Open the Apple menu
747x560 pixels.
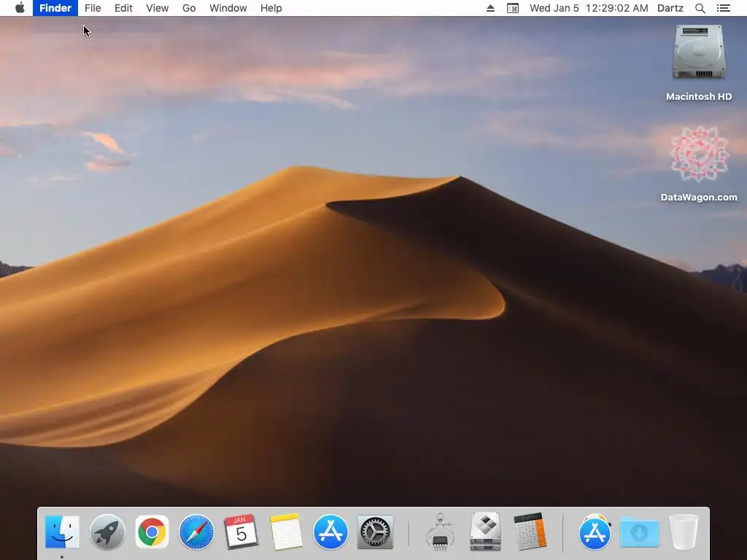click(20, 8)
